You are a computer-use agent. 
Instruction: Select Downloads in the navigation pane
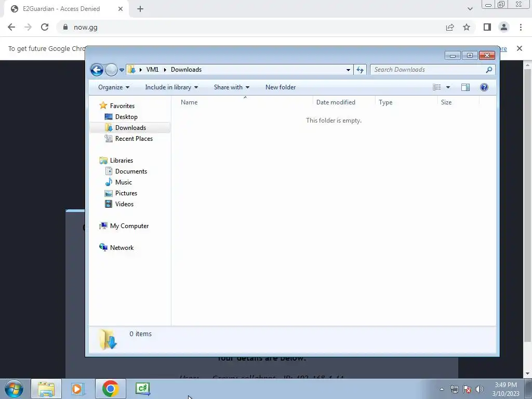[x=130, y=128]
